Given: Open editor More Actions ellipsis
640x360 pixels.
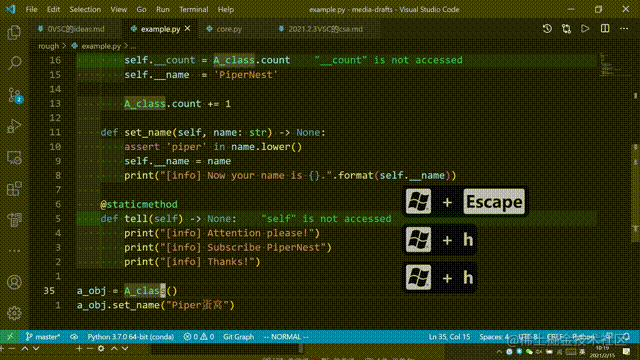Looking at the screenshot, I should (x=624, y=29).
